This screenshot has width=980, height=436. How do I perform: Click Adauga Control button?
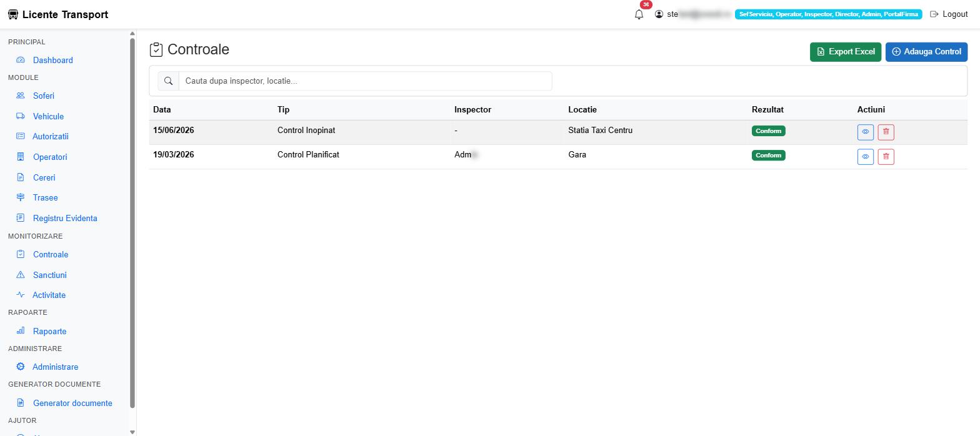(x=926, y=52)
